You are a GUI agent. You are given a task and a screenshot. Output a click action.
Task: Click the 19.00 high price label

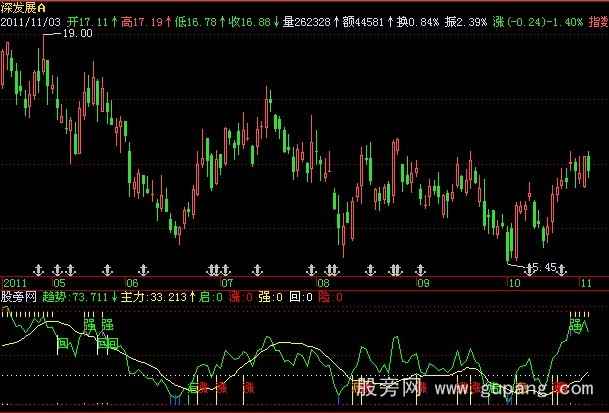point(78,33)
